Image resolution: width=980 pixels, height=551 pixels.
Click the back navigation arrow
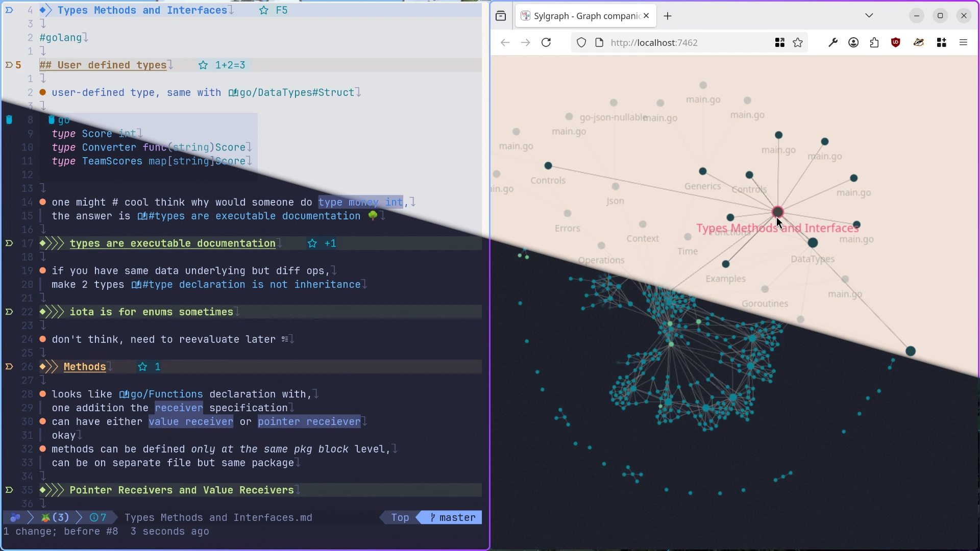[505, 42]
